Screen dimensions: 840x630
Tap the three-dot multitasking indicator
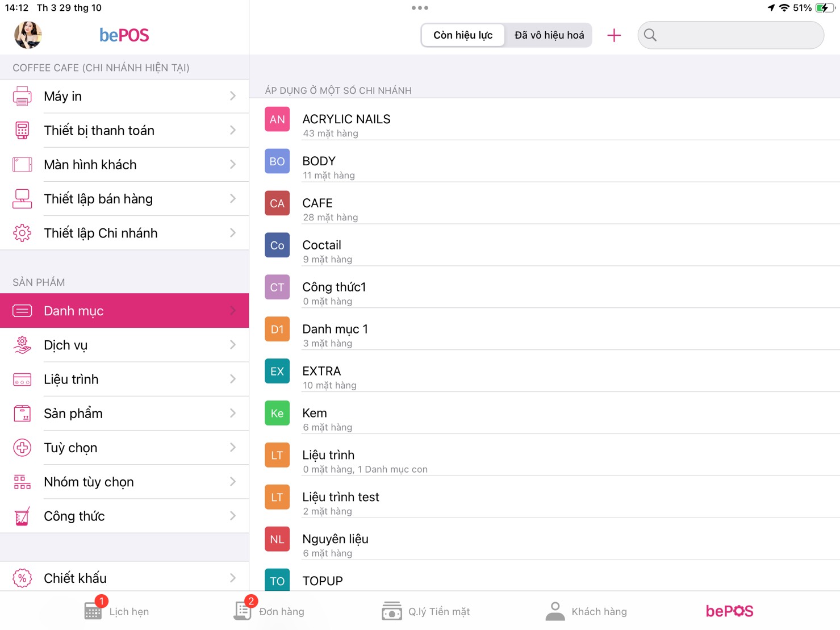(420, 8)
